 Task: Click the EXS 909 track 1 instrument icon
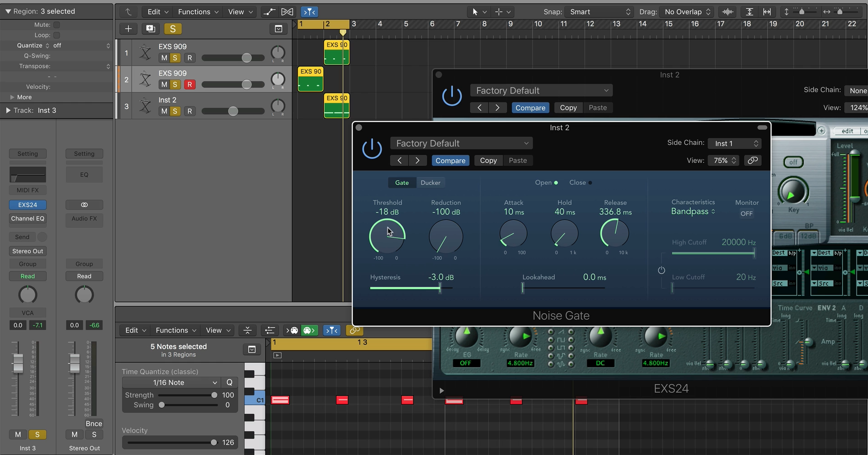[145, 53]
